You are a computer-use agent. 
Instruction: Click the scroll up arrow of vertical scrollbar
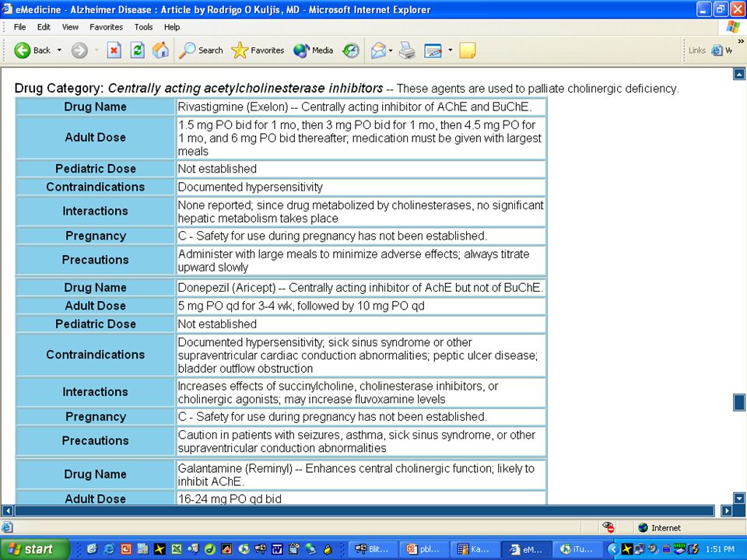(739, 74)
